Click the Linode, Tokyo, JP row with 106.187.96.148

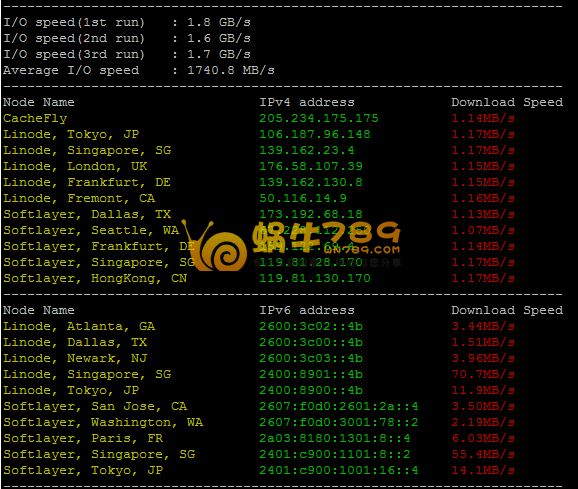tap(258, 134)
